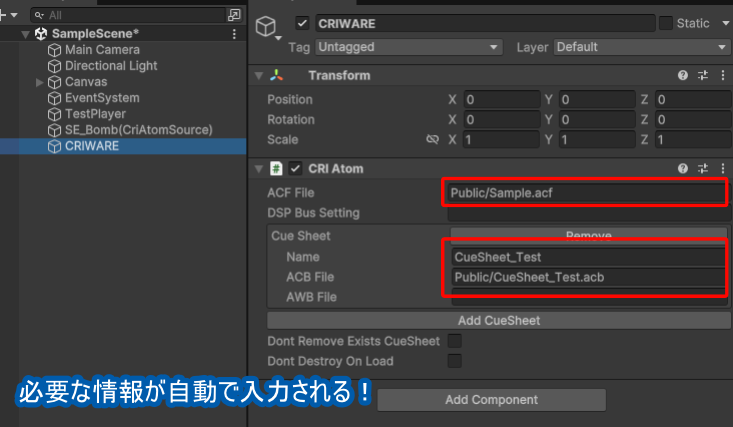The height and width of the screenshot is (427, 733).
Task: Toggle Scale constrained proportions link icon
Action: pos(433,139)
